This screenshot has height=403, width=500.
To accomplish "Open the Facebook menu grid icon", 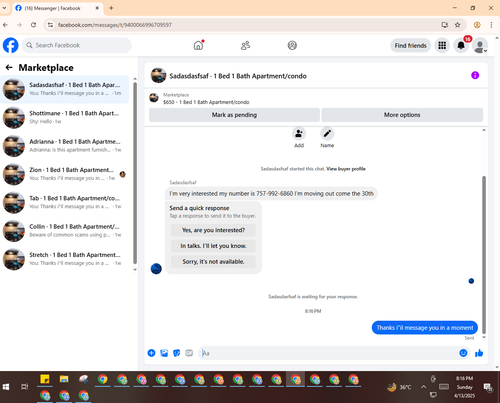I will pos(442,45).
